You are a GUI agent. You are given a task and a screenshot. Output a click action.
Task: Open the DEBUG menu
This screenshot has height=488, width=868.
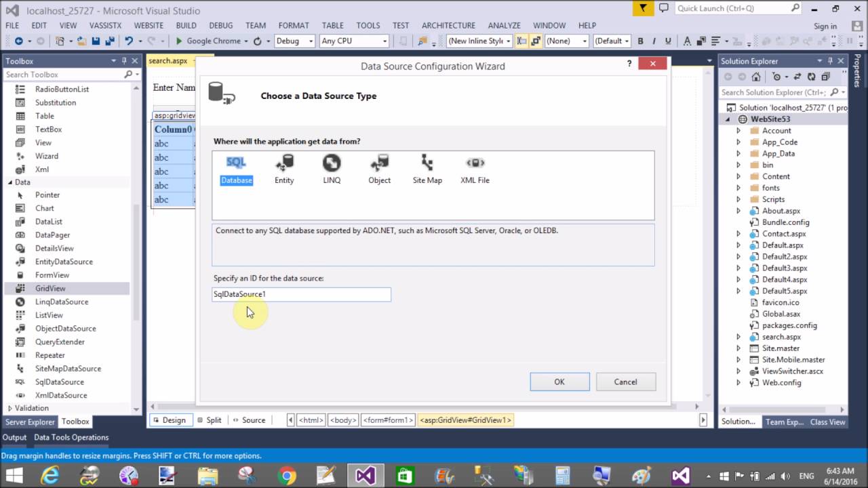pos(221,25)
